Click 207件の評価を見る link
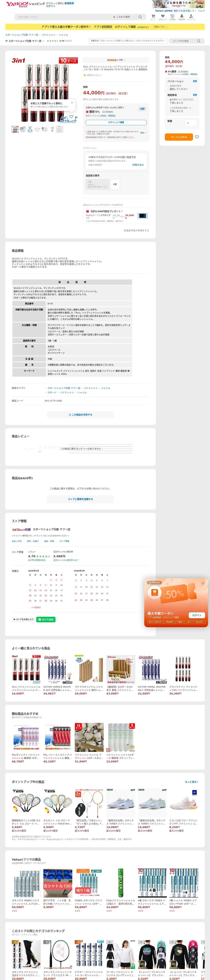210x980 pixels. [x=37, y=560]
